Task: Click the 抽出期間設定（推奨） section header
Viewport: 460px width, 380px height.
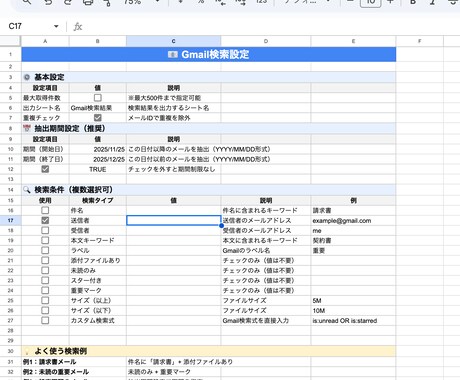Action: [x=209, y=128]
